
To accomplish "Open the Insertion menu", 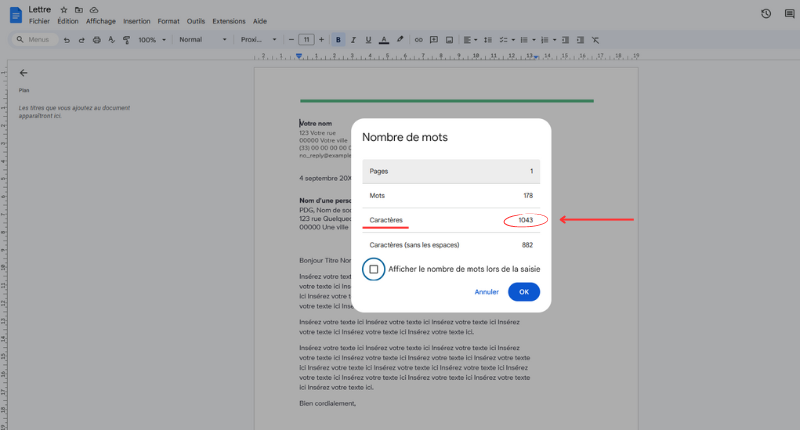I will [x=137, y=21].
